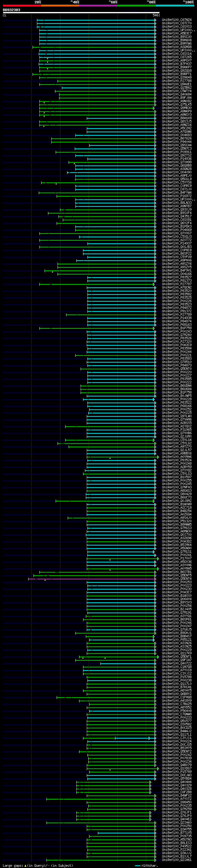Screen dimensions: 197x868
Task: Choose the UniRef100_P00226 entry
Action: [177, 301]
